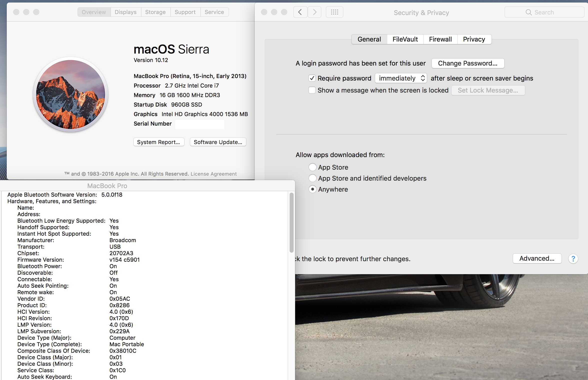This screenshot has width=588, height=380.
Task: Click the Set Lock Message button
Action: pos(488,90)
